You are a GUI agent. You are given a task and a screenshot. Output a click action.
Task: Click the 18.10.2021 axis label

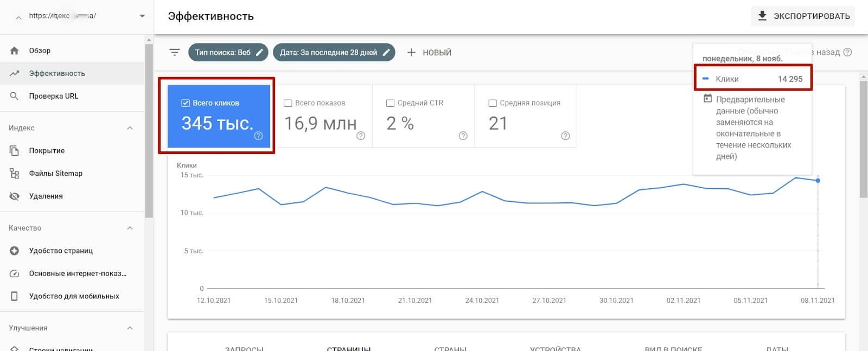[x=348, y=300]
